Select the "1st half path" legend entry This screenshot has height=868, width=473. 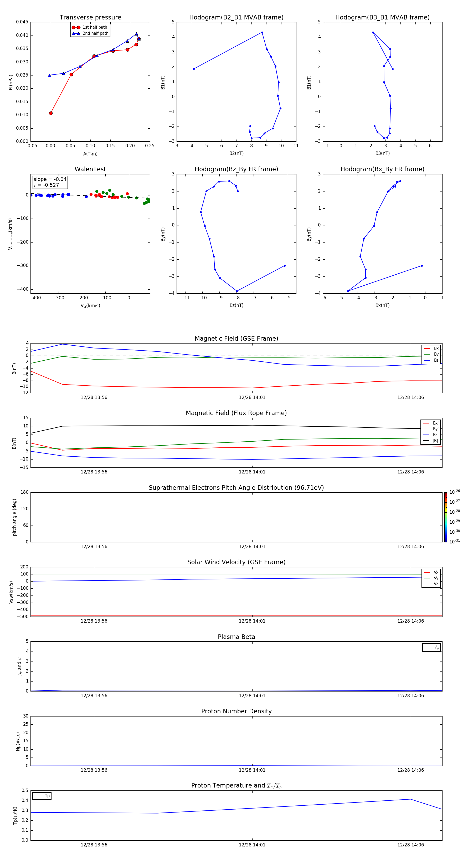(90, 27)
